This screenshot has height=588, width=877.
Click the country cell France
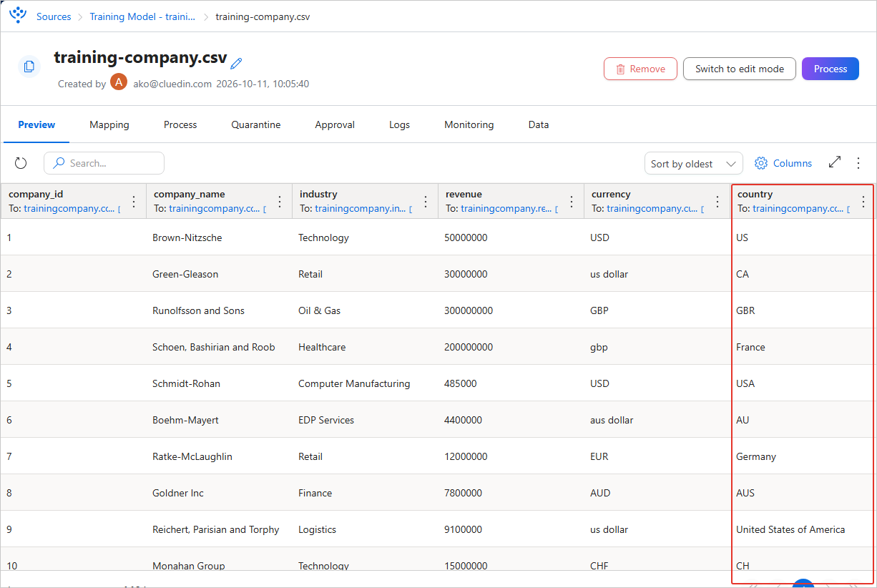click(x=750, y=347)
